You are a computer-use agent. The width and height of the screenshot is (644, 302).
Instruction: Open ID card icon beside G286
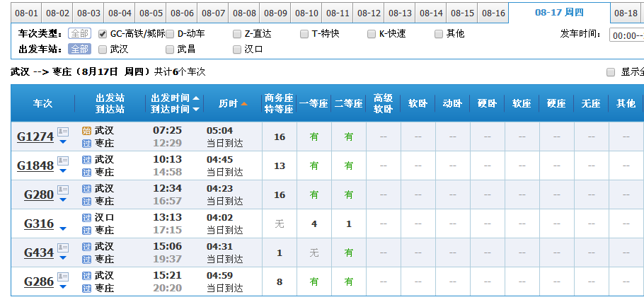click(63, 277)
